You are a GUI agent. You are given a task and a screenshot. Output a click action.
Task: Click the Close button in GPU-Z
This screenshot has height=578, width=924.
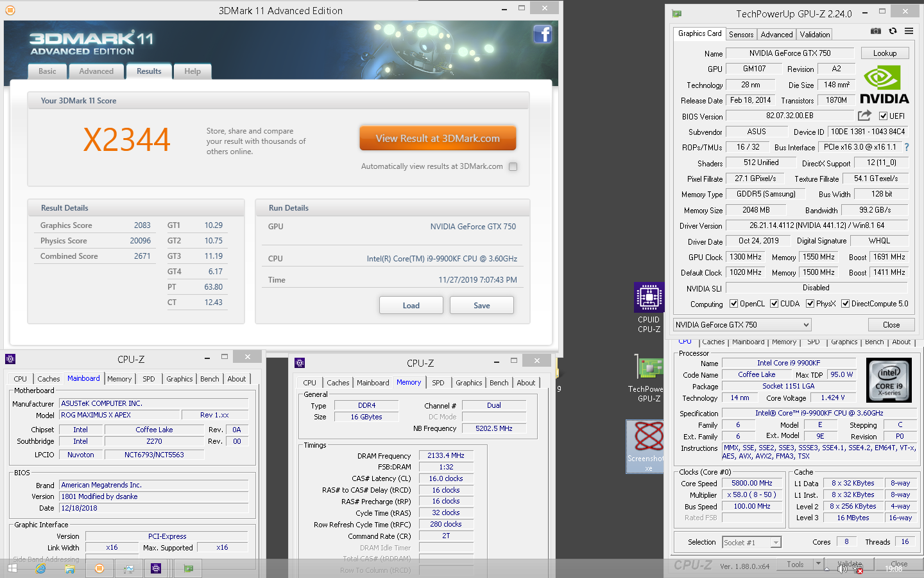click(x=891, y=325)
